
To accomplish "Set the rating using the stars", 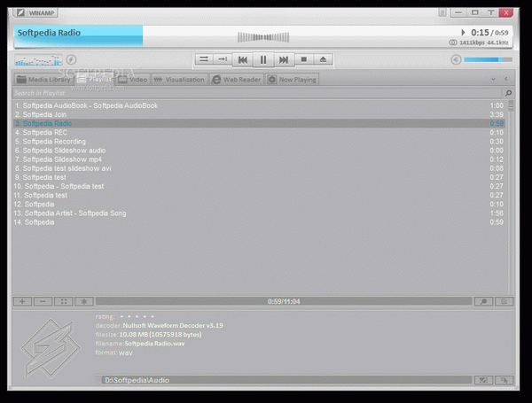I will point(137,316).
